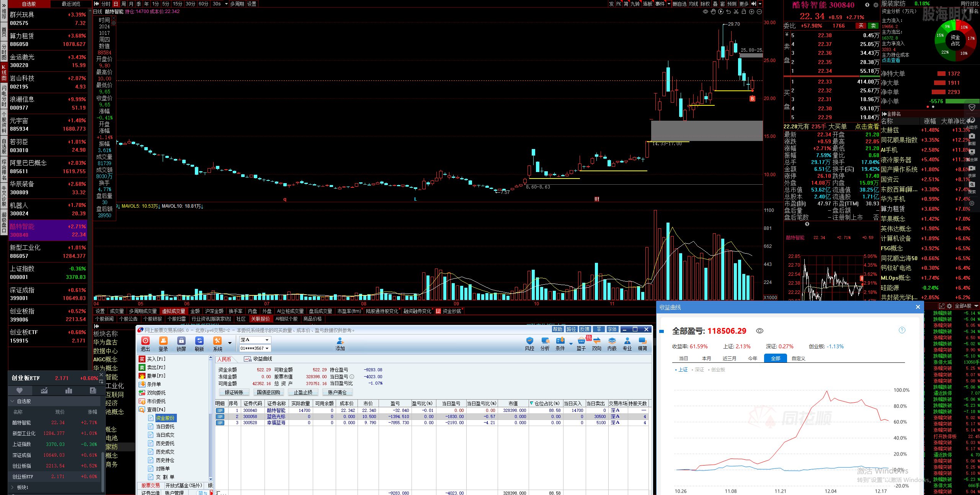This screenshot has width=980, height=495.
Task: Click the news document icon in ETF widget
Action: point(93,390)
